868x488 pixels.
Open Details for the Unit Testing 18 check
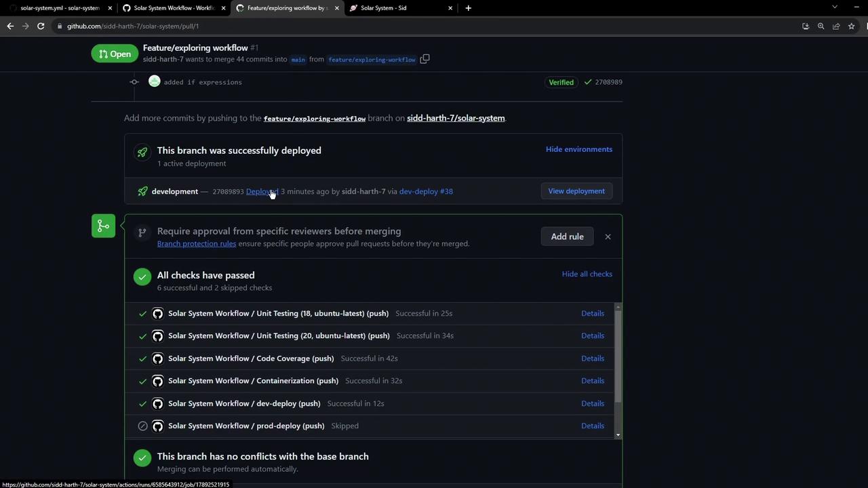[x=593, y=313]
